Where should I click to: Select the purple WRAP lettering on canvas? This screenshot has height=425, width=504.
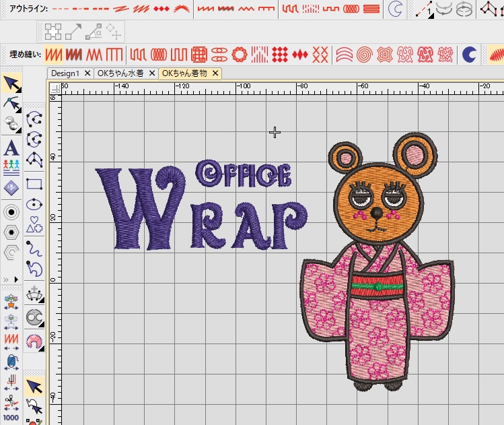202,209
